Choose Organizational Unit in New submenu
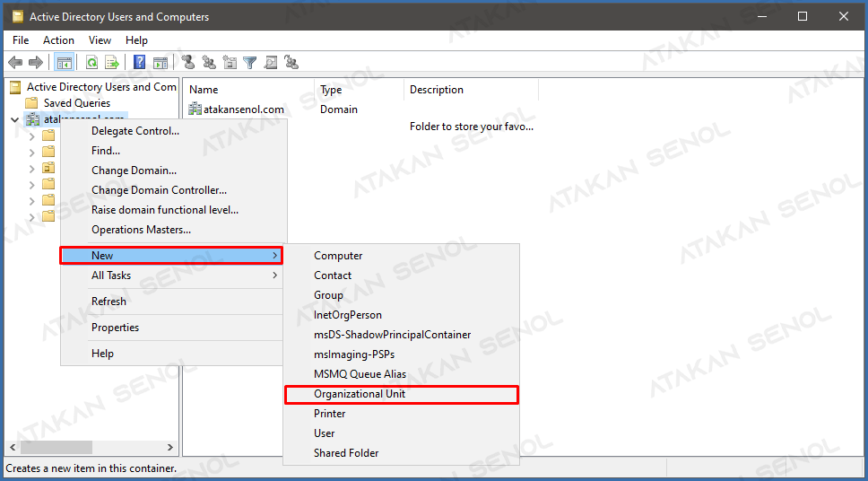The width and height of the screenshot is (868, 481). 402,394
